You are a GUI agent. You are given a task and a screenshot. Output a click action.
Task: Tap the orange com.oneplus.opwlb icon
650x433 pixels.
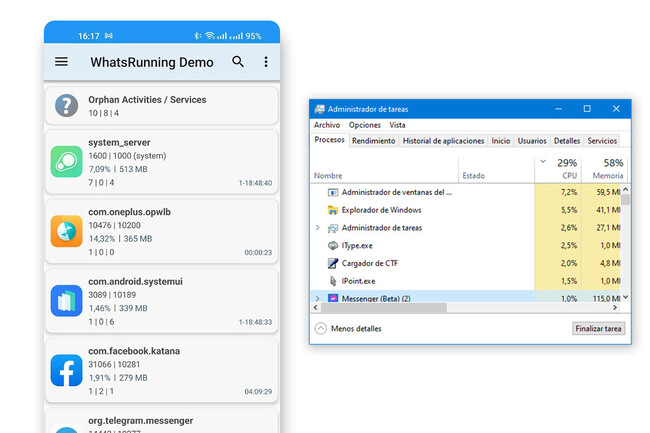66,231
